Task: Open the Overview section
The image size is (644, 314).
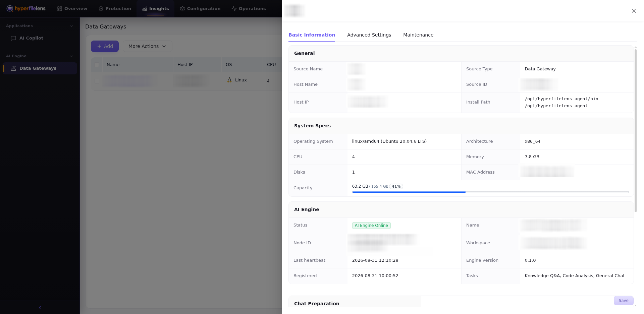Action: 72,9
